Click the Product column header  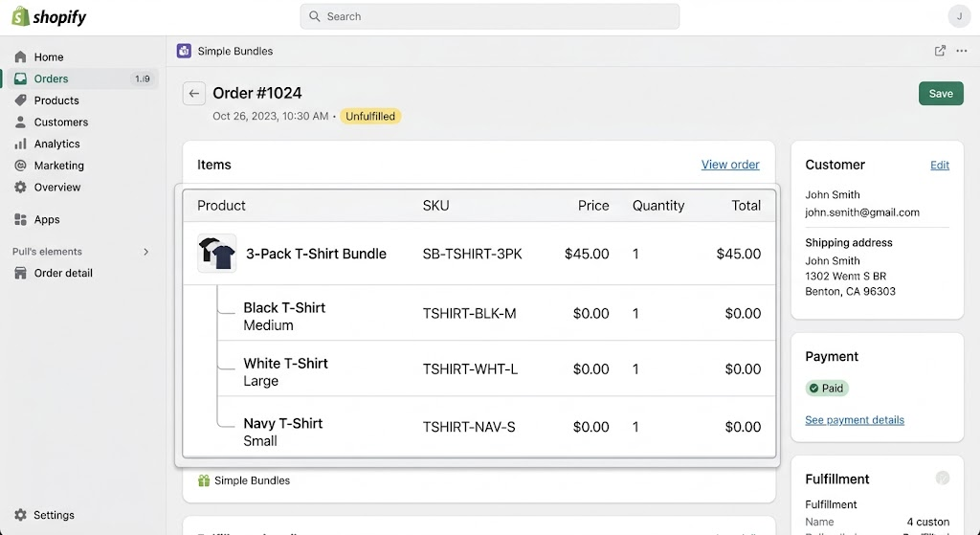pos(221,206)
